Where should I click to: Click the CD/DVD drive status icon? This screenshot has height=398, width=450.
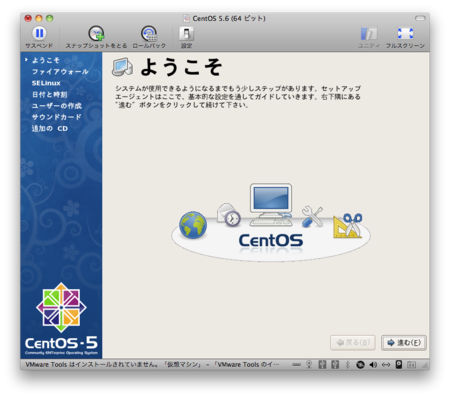[x=360, y=365]
